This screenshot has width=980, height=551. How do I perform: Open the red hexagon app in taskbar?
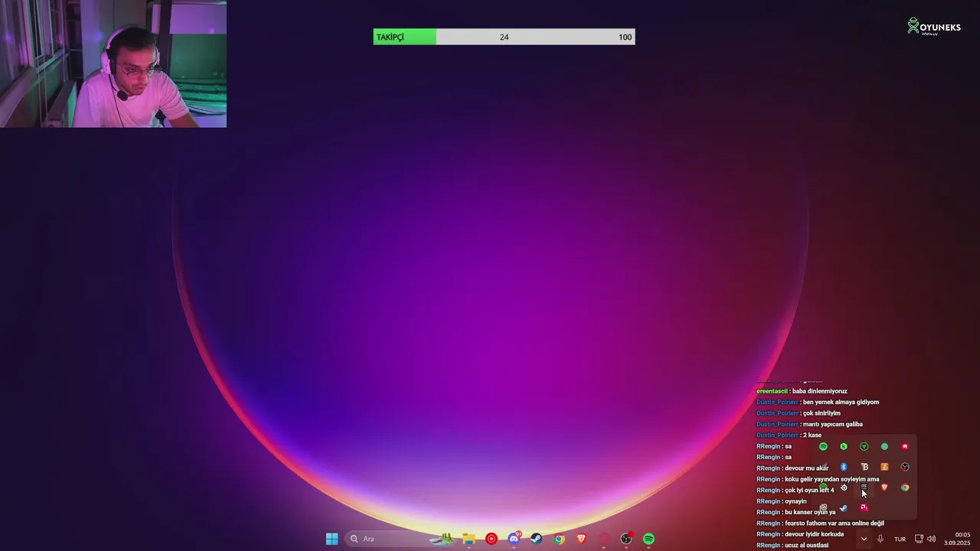click(x=604, y=539)
